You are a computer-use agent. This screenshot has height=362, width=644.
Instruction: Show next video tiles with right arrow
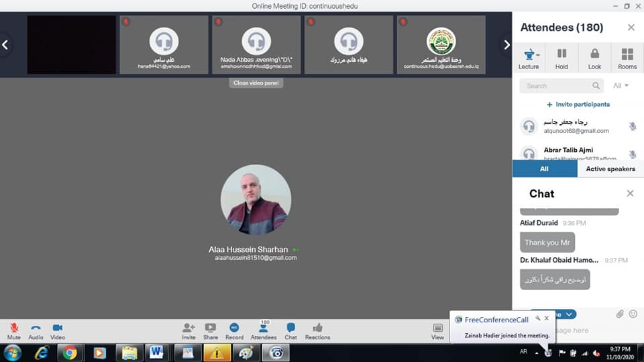tap(506, 45)
